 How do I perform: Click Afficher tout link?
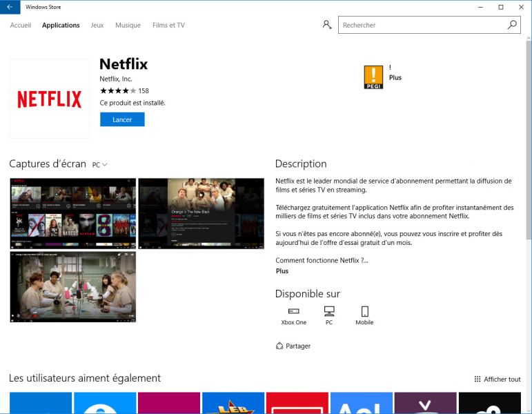tap(502, 379)
